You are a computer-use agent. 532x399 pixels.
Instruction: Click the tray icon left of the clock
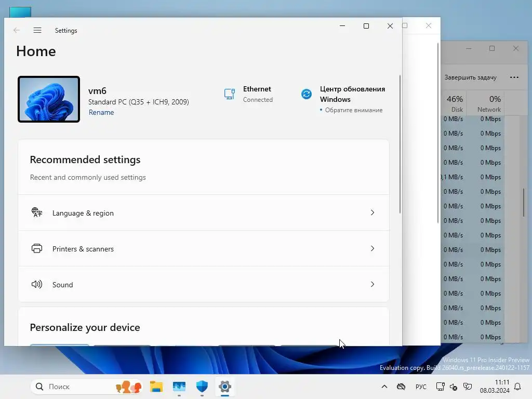click(468, 387)
